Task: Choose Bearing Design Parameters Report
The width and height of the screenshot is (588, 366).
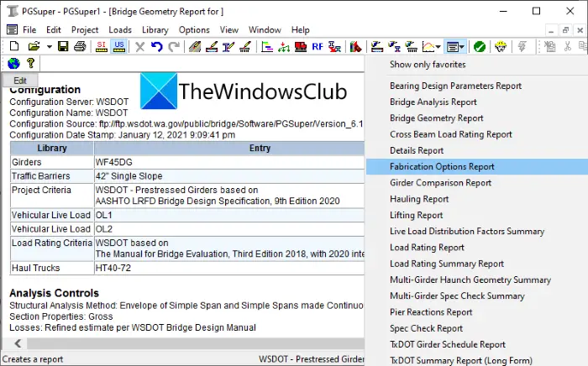Action: click(455, 86)
